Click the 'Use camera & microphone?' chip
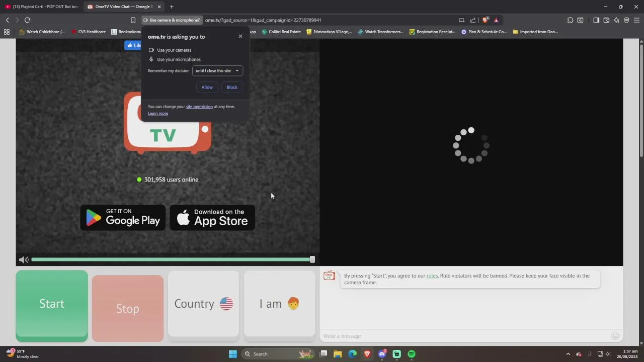 click(x=172, y=20)
